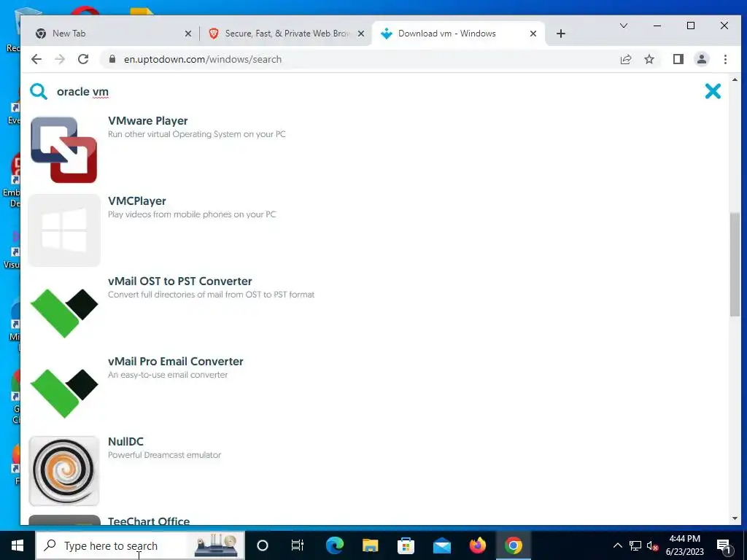Open a new tab with the plus button
The height and width of the screenshot is (560, 747).
[561, 34]
